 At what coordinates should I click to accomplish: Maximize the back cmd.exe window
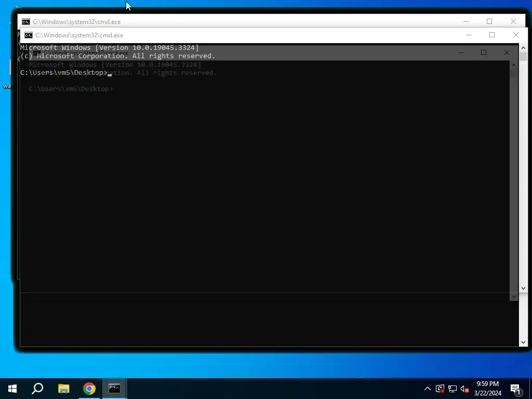(x=489, y=21)
